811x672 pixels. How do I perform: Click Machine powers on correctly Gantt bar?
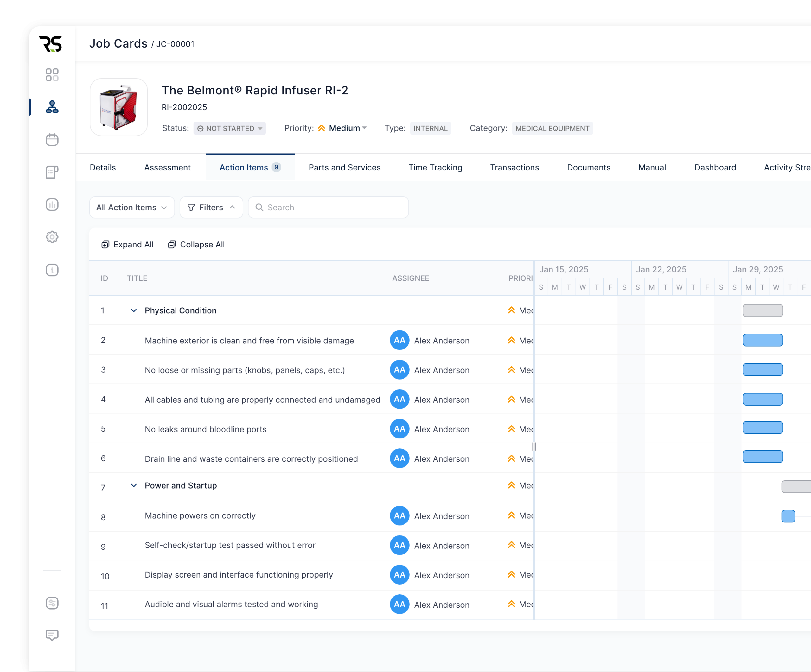pos(788,516)
